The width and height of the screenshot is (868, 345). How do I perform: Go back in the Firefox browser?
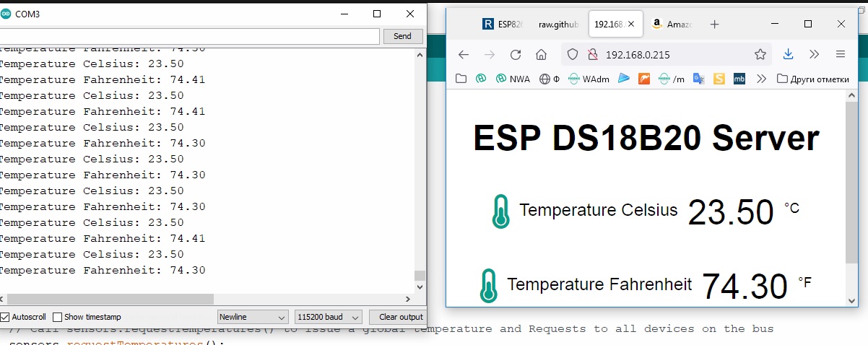464,54
